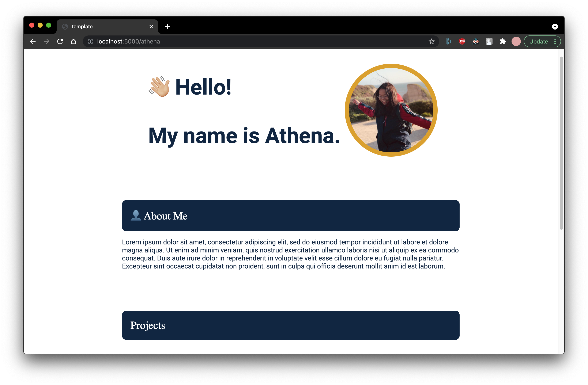
Task: Reload the localhost page
Action: point(60,42)
